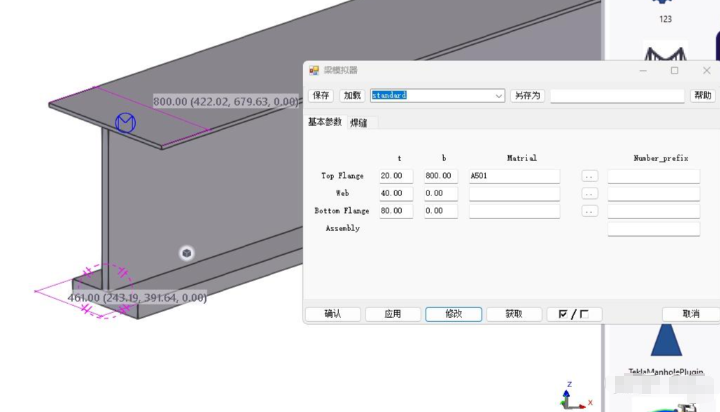Select the 基本参数 tab
720x412 pixels.
click(324, 122)
